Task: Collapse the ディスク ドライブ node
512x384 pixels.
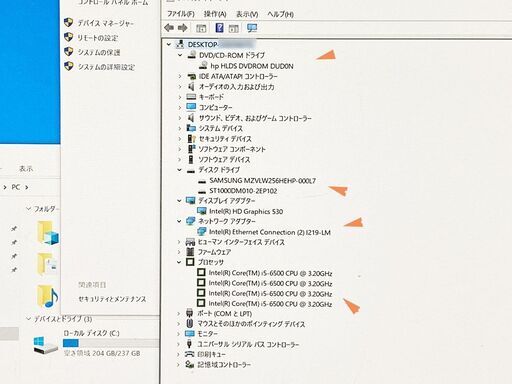Action: [180, 170]
